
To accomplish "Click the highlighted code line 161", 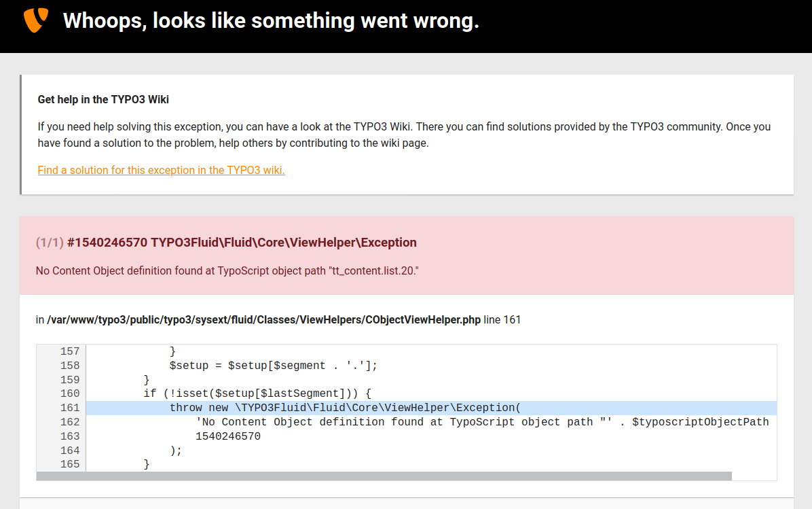I will (x=345, y=408).
